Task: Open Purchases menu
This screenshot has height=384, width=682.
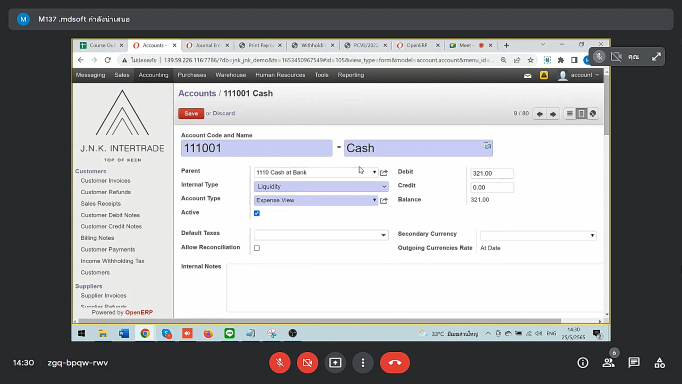Action: 192,75
